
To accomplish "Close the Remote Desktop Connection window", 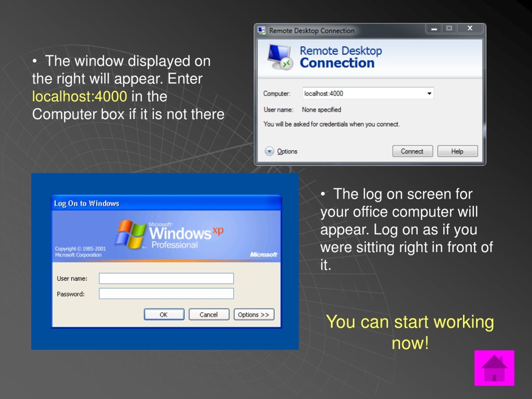I will (470, 29).
